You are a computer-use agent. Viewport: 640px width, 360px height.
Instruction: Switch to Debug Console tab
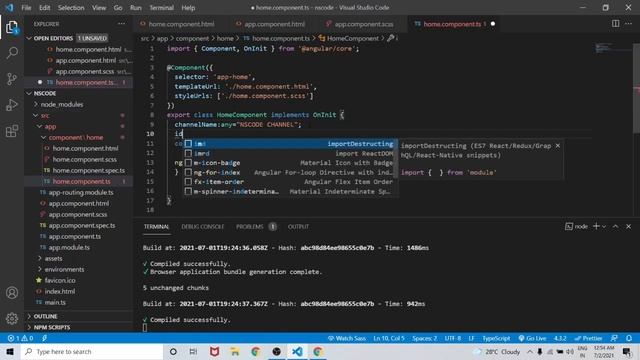click(x=203, y=227)
